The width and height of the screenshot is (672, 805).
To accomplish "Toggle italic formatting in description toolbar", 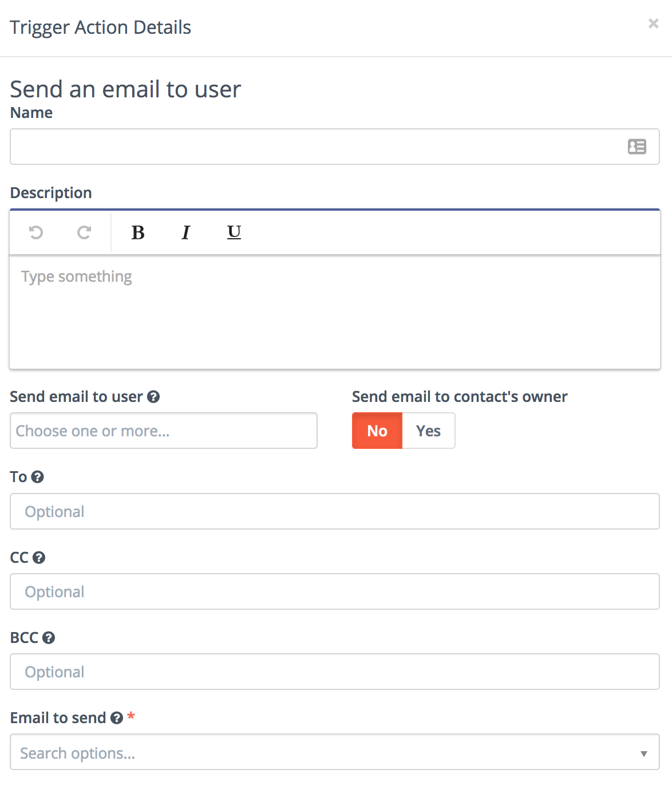I will click(x=185, y=232).
